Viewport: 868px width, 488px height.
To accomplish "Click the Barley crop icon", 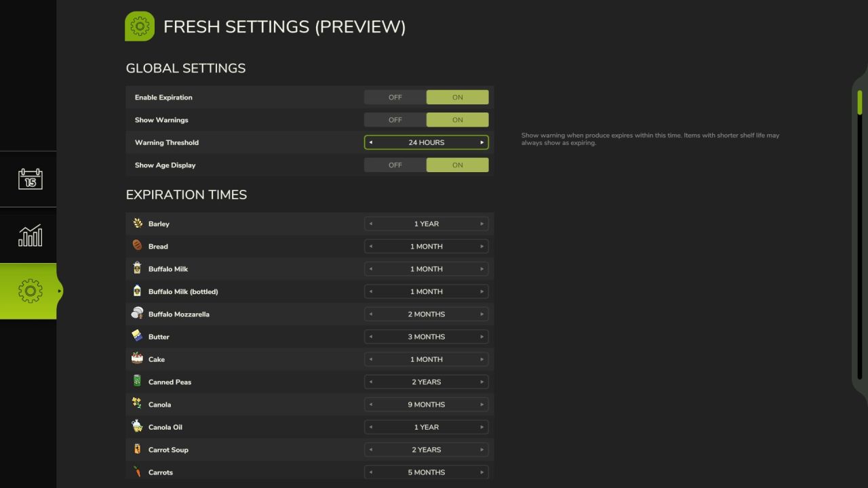I will (138, 223).
